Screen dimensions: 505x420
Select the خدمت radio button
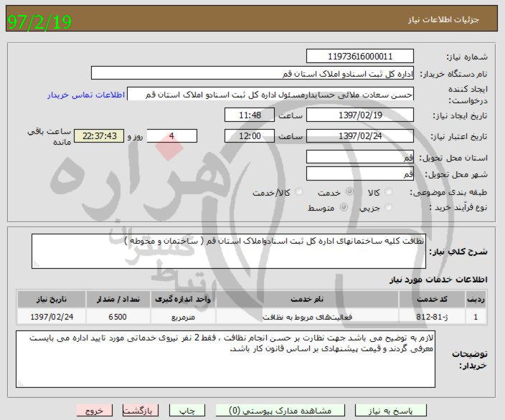tap(349, 192)
